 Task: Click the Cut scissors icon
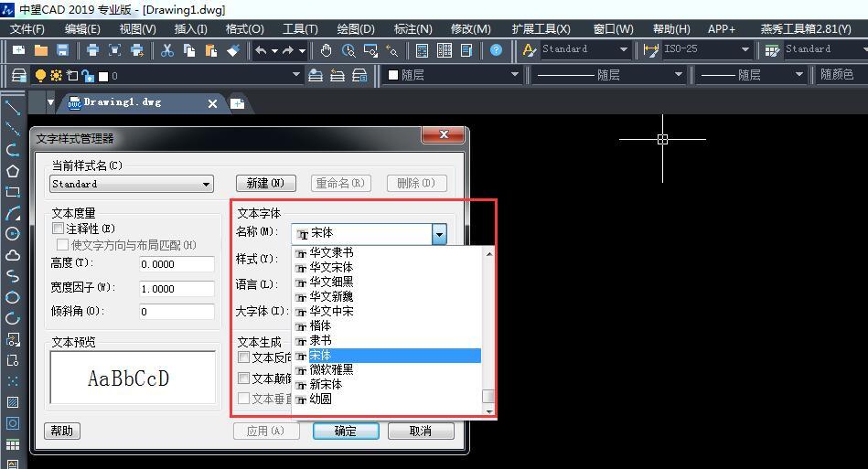[x=166, y=50]
